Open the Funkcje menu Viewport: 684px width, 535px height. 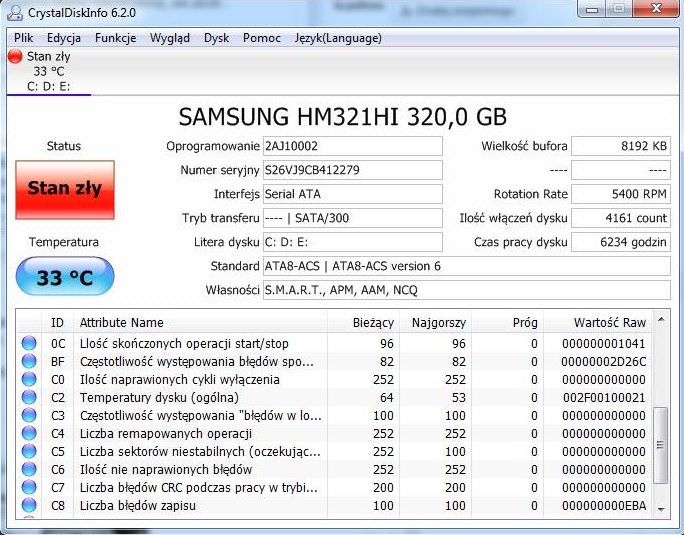click(x=115, y=38)
